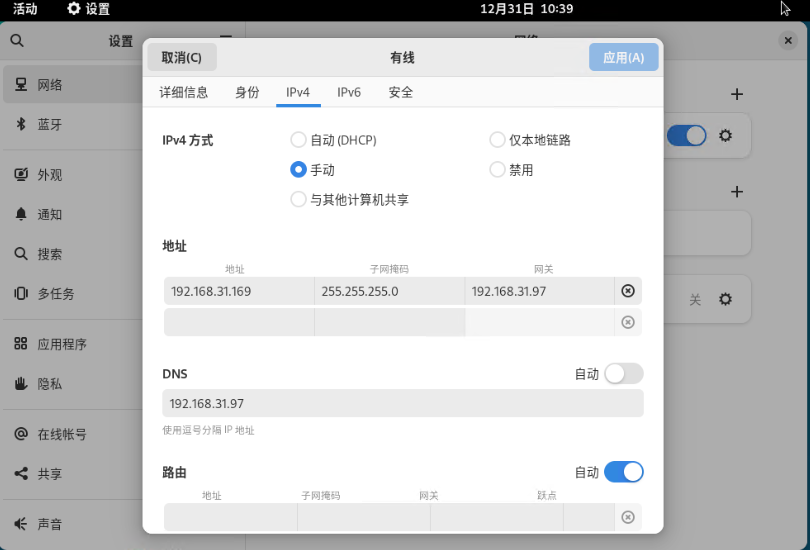Toggle automatic DNS switch
This screenshot has height=550, width=810.
[x=624, y=373]
